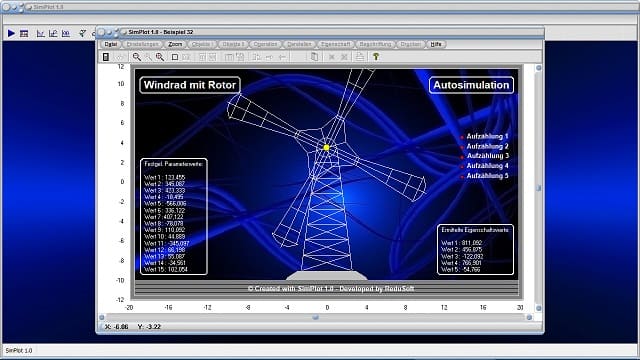Click the vertical scrollbar middle handle

click(538, 188)
